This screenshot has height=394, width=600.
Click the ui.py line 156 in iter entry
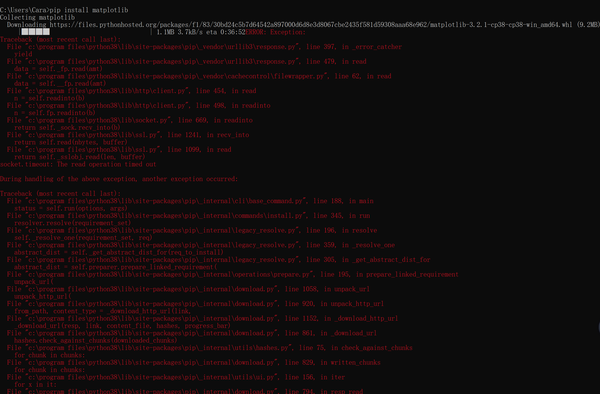pos(176,377)
